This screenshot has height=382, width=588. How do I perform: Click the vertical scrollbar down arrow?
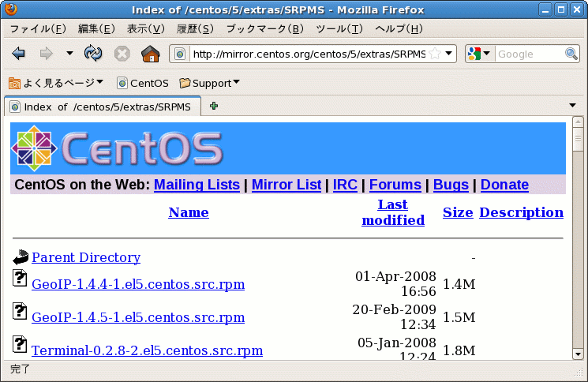(x=578, y=354)
